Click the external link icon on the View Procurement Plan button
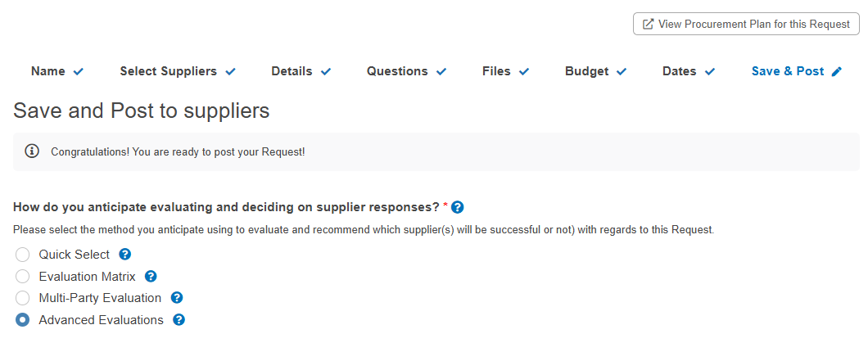The image size is (868, 343). coord(647,25)
